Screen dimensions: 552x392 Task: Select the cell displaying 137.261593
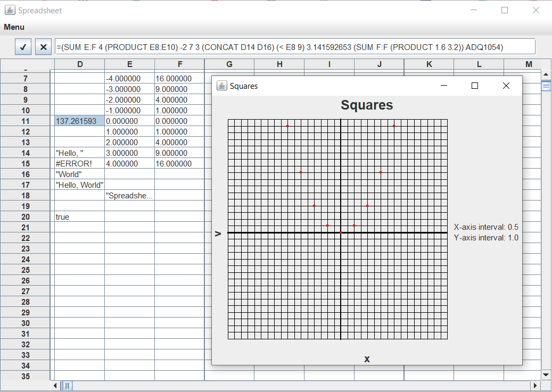(x=79, y=121)
